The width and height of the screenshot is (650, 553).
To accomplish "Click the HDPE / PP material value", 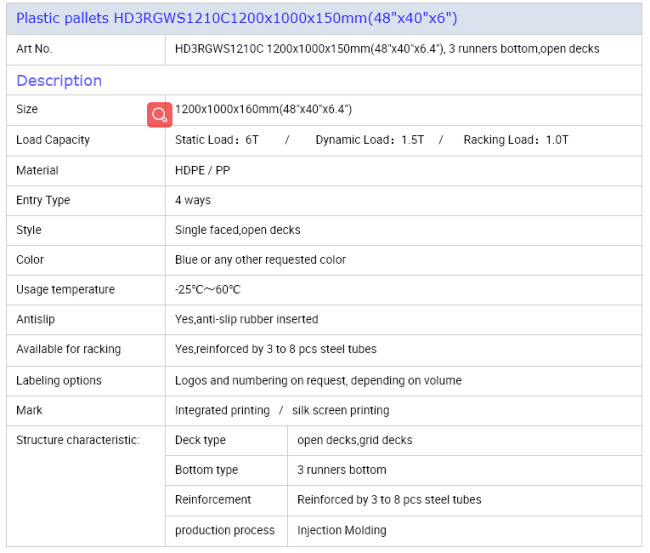I will [202, 170].
